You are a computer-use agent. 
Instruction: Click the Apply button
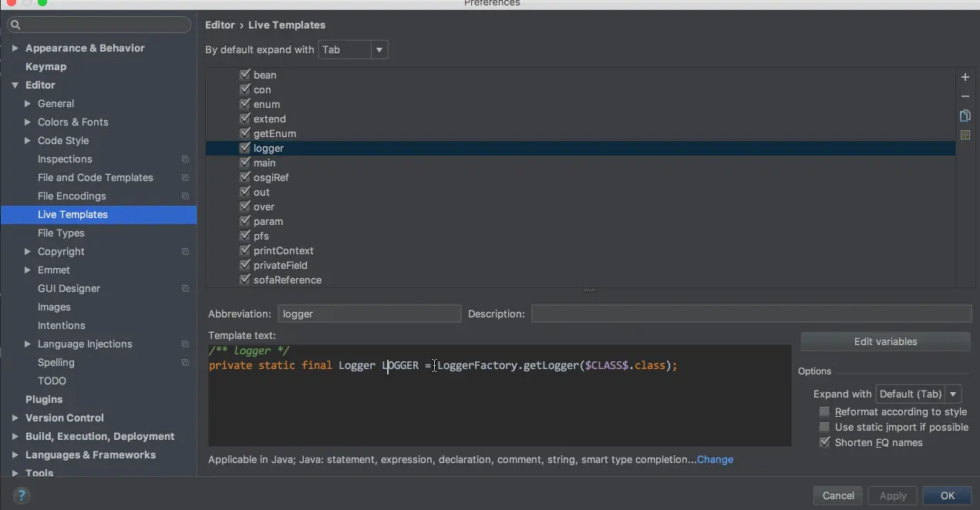point(893,495)
